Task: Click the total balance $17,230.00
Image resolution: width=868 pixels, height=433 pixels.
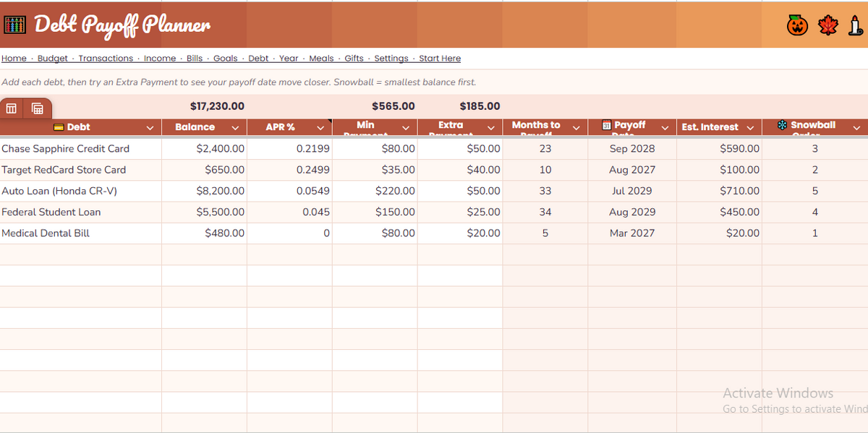Action: (217, 106)
